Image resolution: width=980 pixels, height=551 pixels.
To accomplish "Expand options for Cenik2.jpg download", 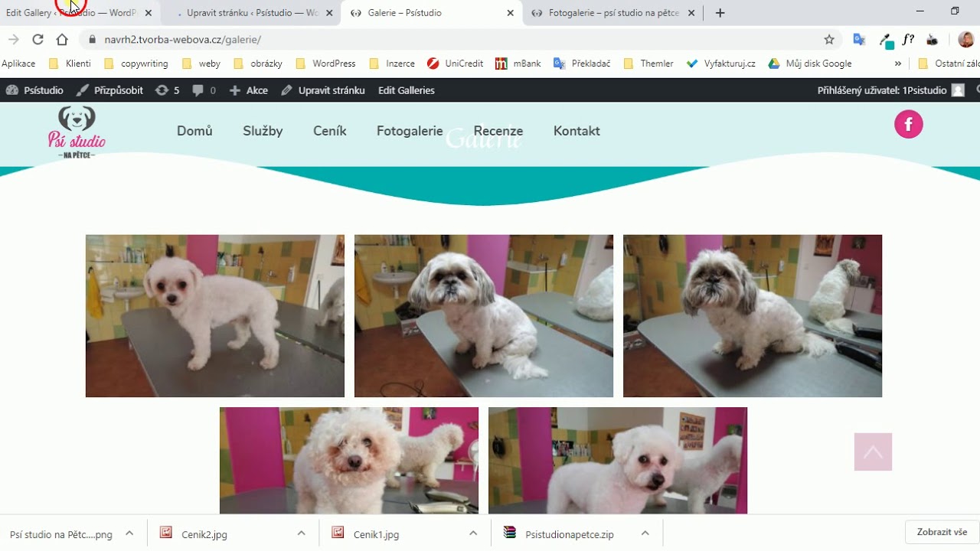I will (x=302, y=533).
